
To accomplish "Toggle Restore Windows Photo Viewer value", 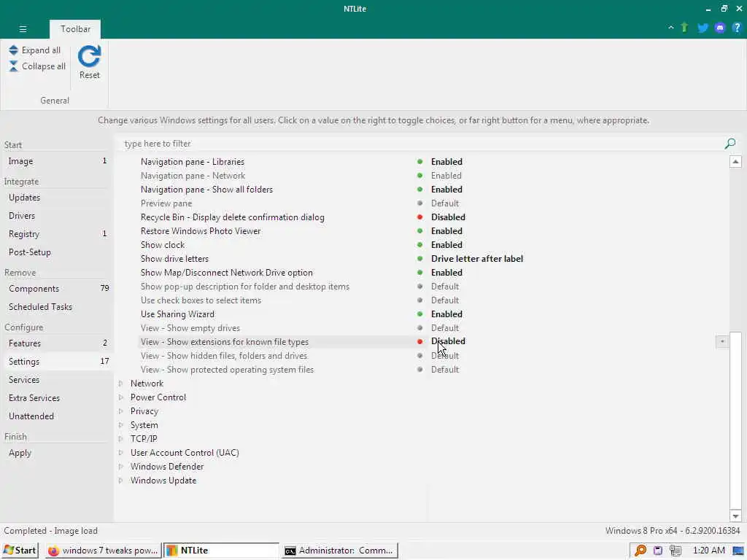I will (446, 231).
